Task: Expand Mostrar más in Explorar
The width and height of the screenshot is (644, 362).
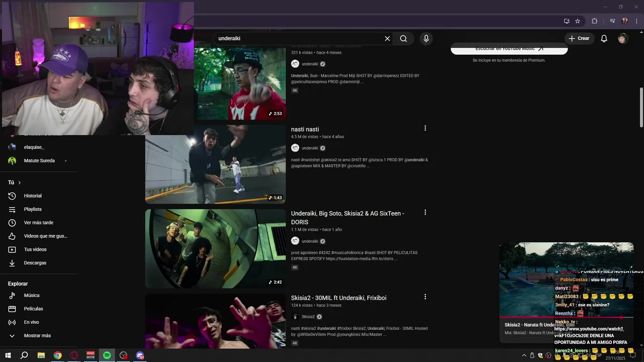Action: 38,336
